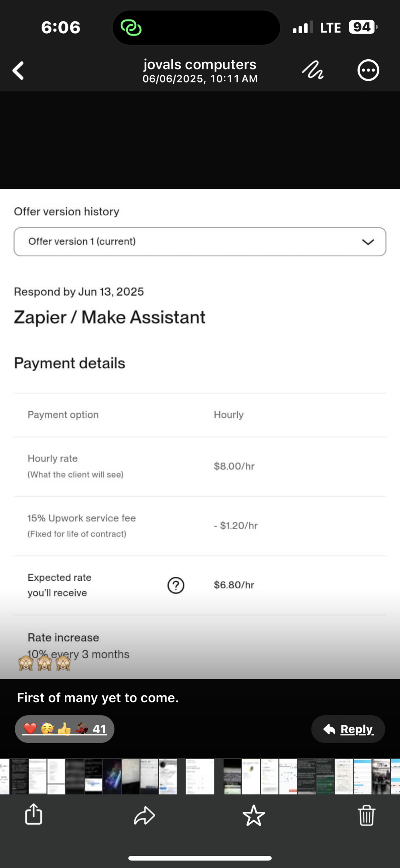
Task: Tap the caption 'First of many yet to come.'
Action: (x=98, y=698)
